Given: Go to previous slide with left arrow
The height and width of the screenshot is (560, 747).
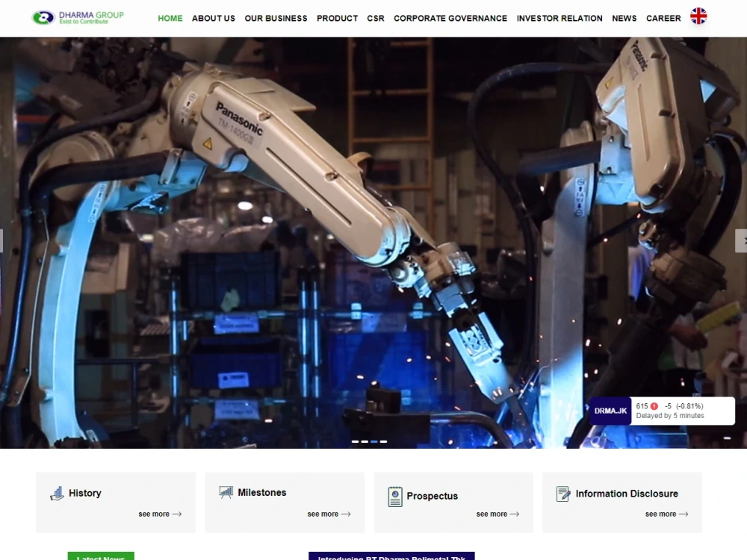Looking at the screenshot, I should point(1,240).
